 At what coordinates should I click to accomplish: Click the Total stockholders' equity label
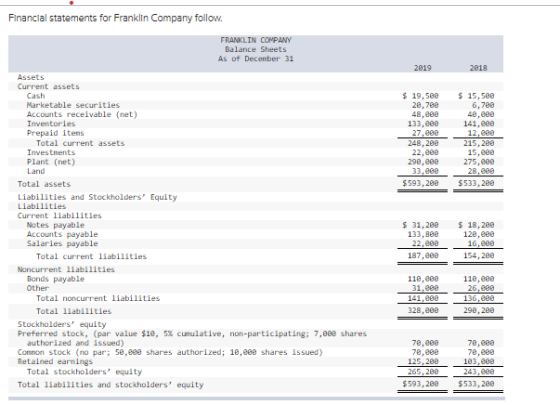click(x=84, y=372)
